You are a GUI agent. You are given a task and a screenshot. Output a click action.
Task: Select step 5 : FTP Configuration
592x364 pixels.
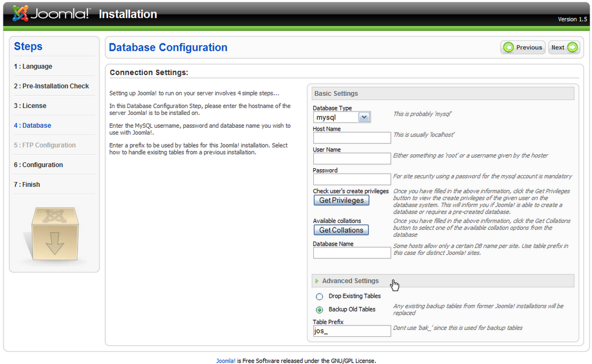tap(45, 145)
